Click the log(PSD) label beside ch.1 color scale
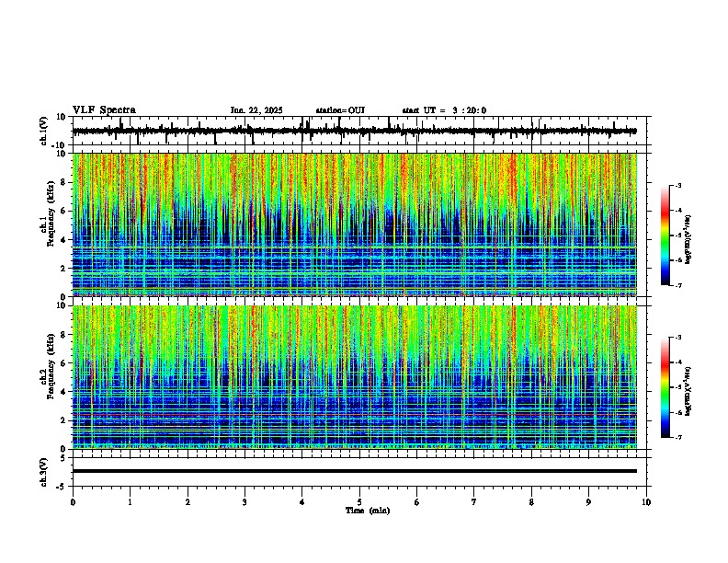Image resolution: width=728 pixels, height=563 pixels. point(688,239)
